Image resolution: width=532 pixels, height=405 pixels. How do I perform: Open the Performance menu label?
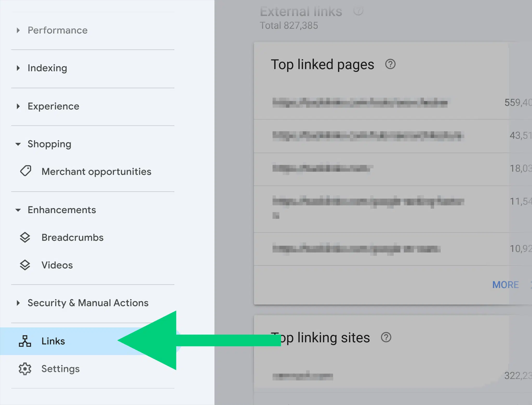[58, 30]
